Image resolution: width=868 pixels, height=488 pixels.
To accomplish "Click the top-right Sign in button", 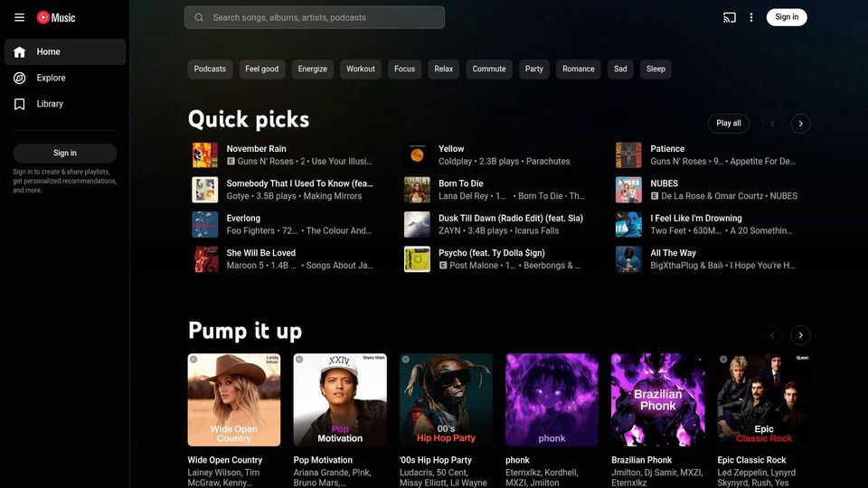I will 787,17.
